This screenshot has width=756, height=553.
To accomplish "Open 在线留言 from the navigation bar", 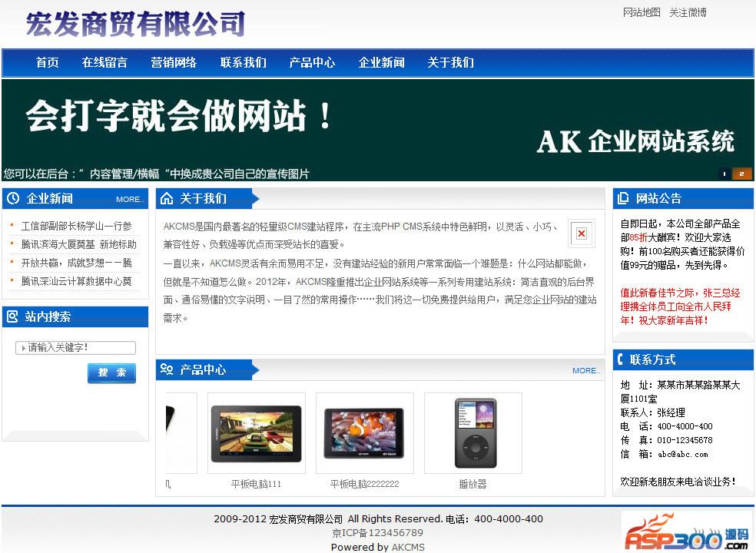I will [104, 63].
